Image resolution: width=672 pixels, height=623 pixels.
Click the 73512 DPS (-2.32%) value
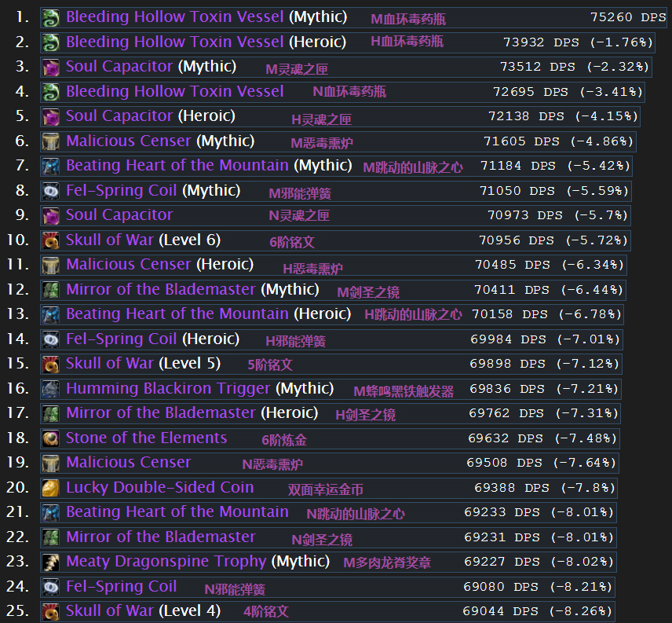pos(575,67)
